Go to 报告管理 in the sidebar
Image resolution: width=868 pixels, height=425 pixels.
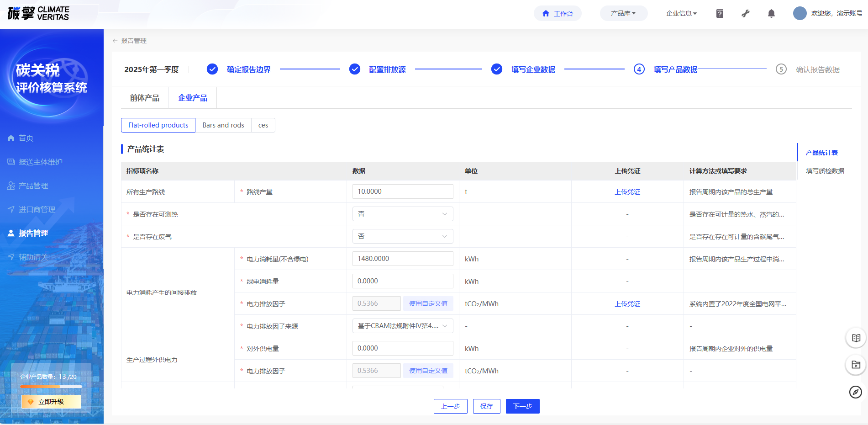[33, 233]
